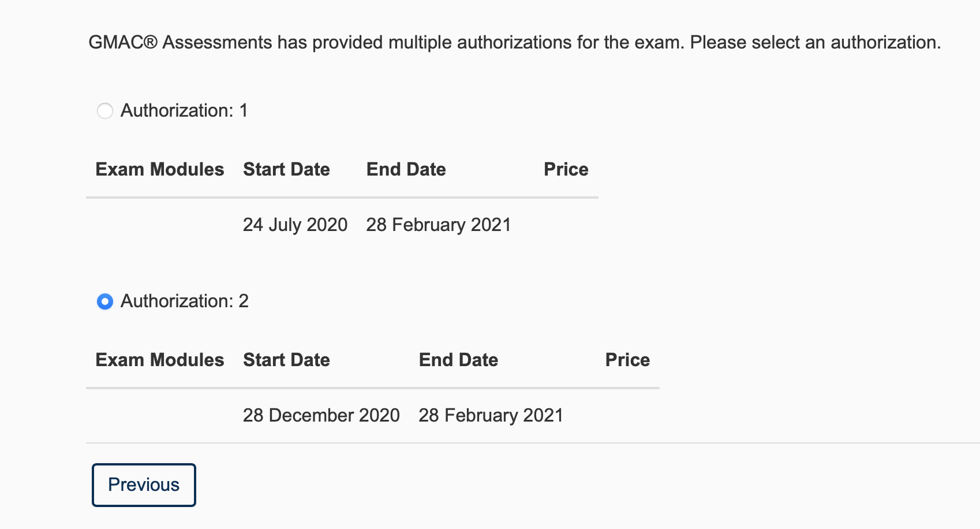Image resolution: width=980 pixels, height=529 pixels.
Task: Click the Start Date header in second table
Action: click(x=286, y=359)
